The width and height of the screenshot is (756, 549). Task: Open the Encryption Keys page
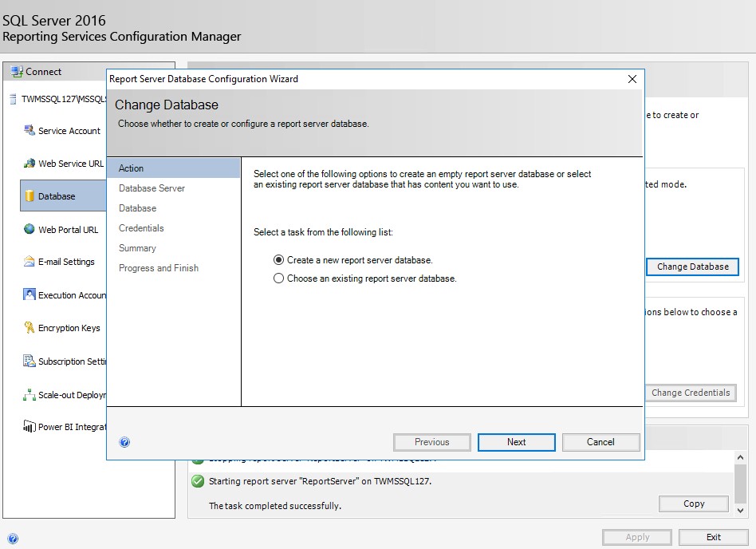coord(69,328)
